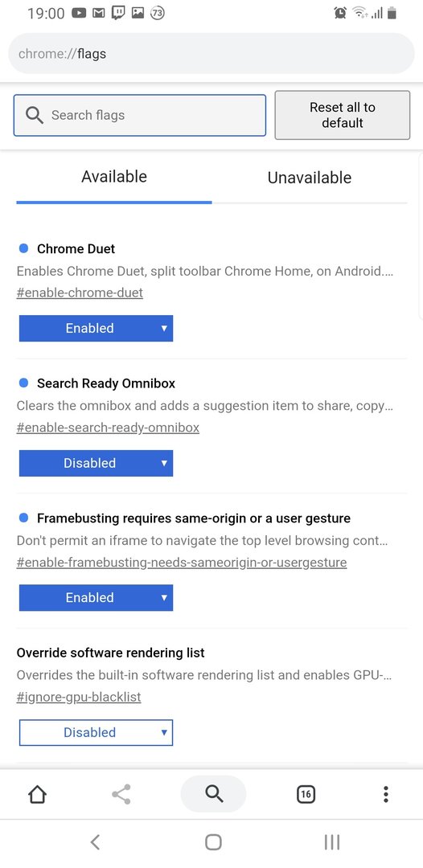Tap the Android back navigation icon

click(95, 842)
